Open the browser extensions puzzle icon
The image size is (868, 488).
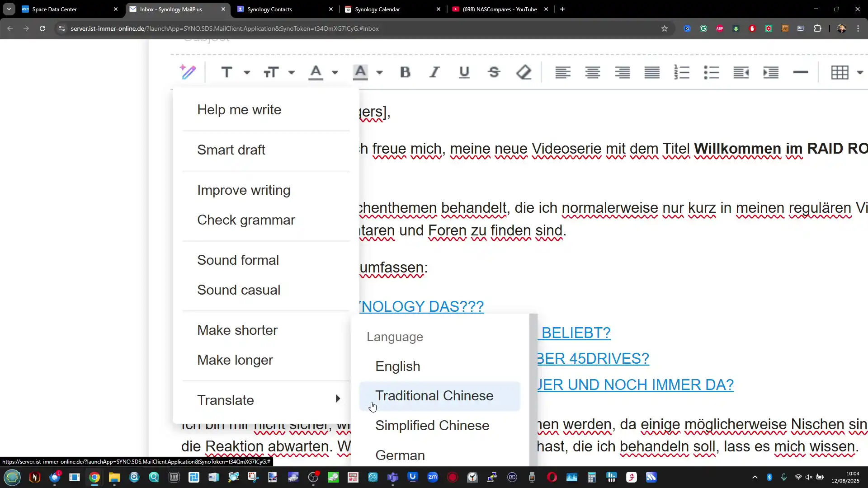tap(817, 28)
